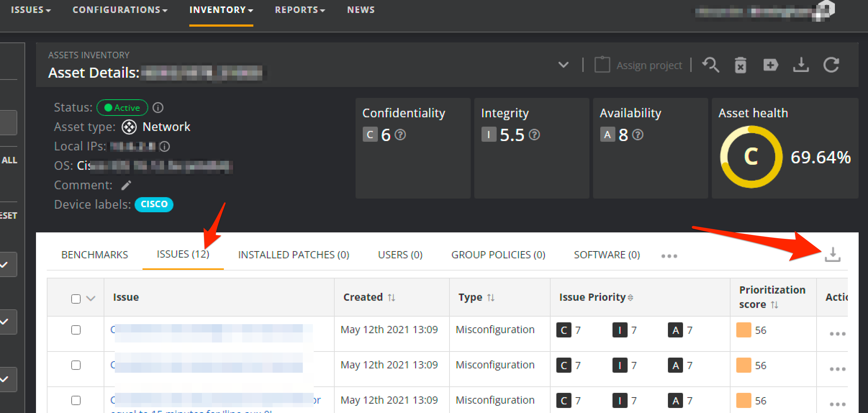Check the select-all issues checkbox
This screenshot has width=868, height=413.
[x=76, y=299]
